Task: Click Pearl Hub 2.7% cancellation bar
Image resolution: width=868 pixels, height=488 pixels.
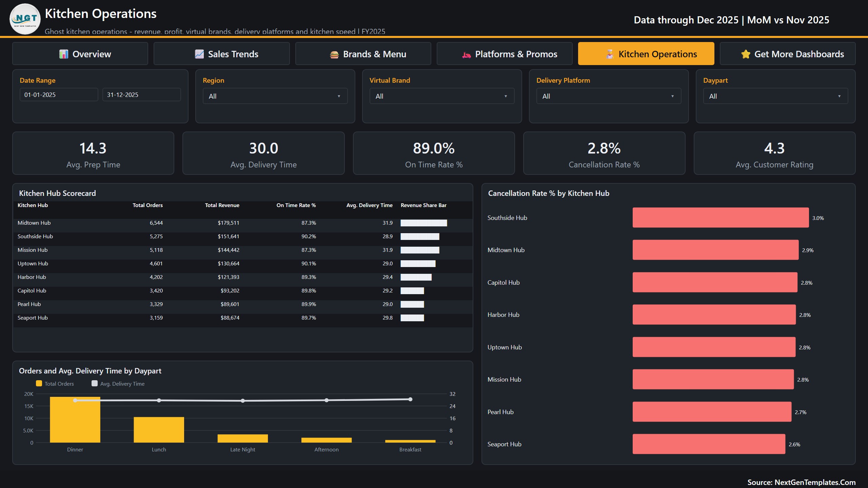Action: (712, 412)
